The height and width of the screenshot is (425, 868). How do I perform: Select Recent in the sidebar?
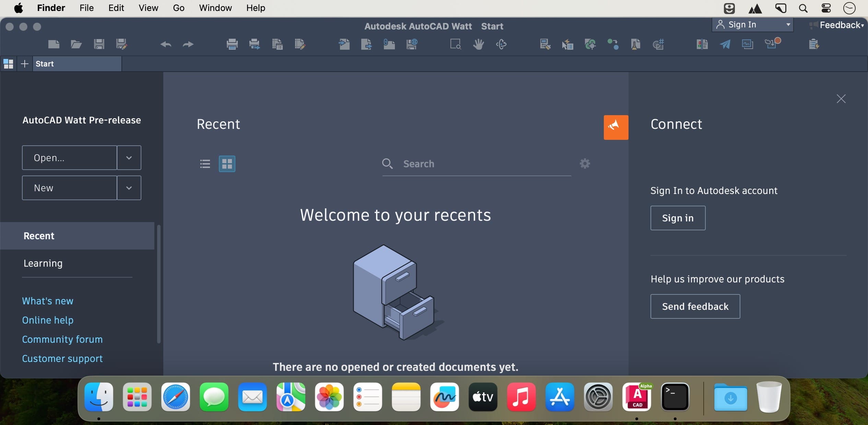point(77,236)
